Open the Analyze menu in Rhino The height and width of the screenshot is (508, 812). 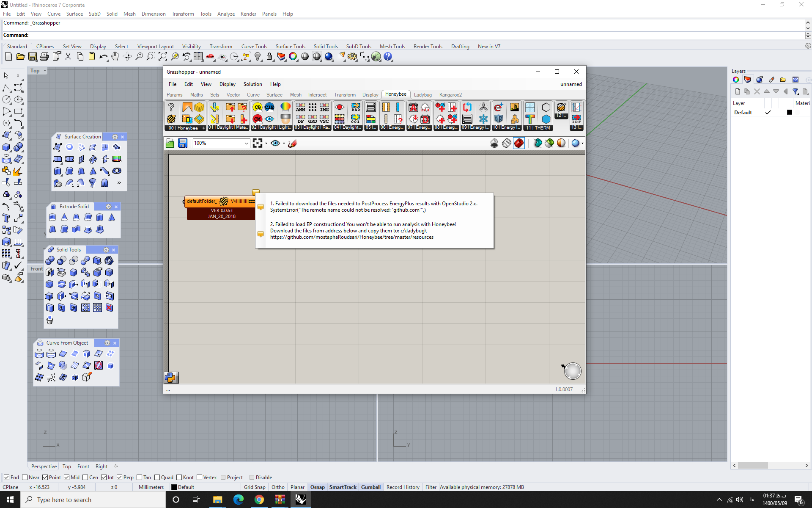click(x=226, y=14)
